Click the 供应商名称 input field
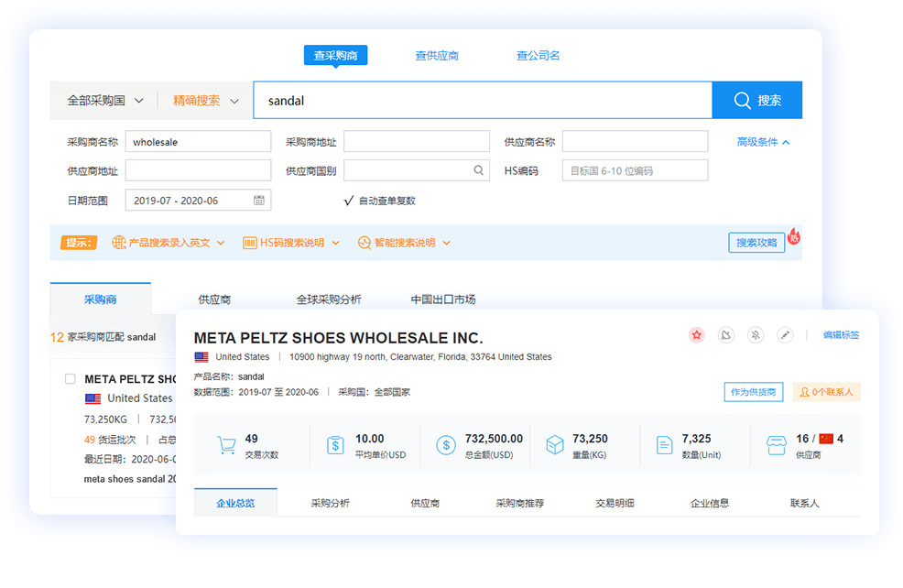The image size is (903, 588). [636, 142]
